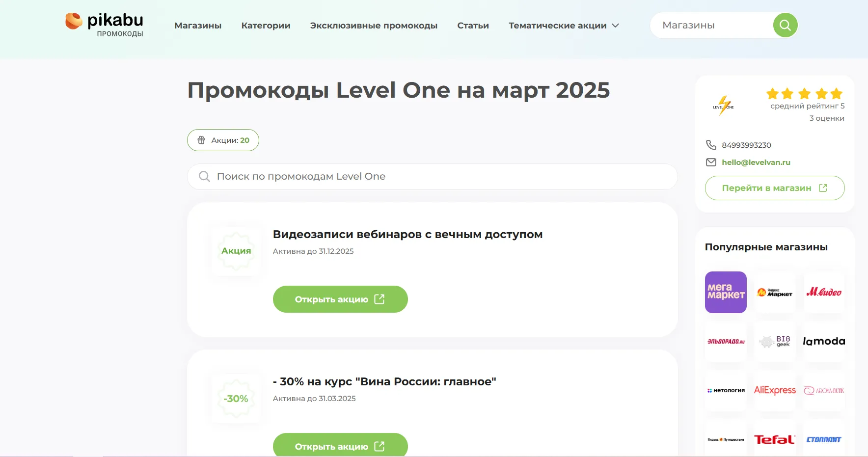This screenshot has width=868, height=457.
Task: Open the Мегамаркет store thumbnail
Action: coord(726,292)
